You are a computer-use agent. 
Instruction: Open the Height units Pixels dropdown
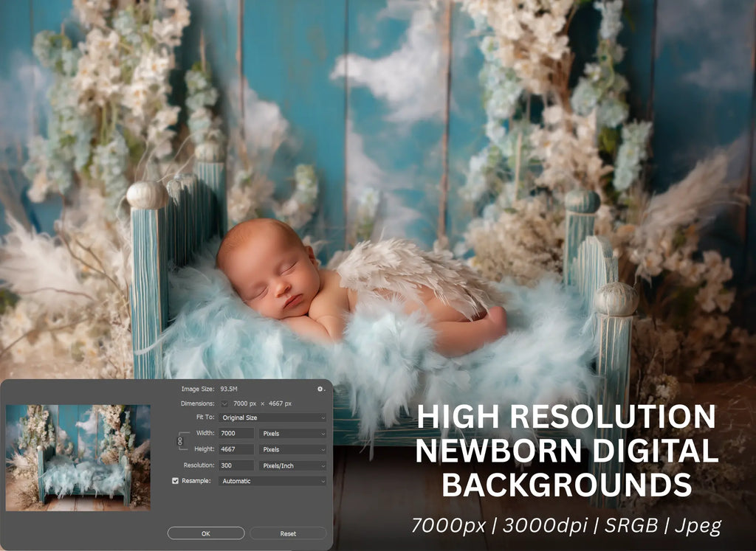click(x=292, y=449)
